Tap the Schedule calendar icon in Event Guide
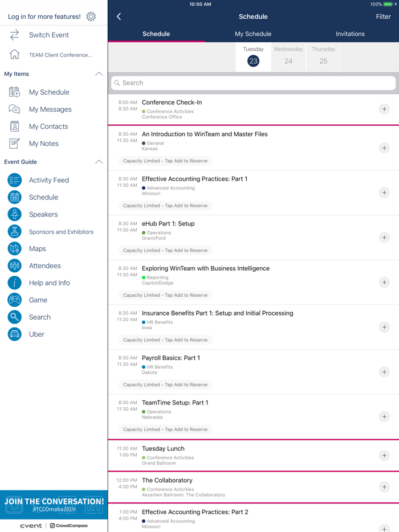This screenshot has width=399, height=532. click(15, 197)
